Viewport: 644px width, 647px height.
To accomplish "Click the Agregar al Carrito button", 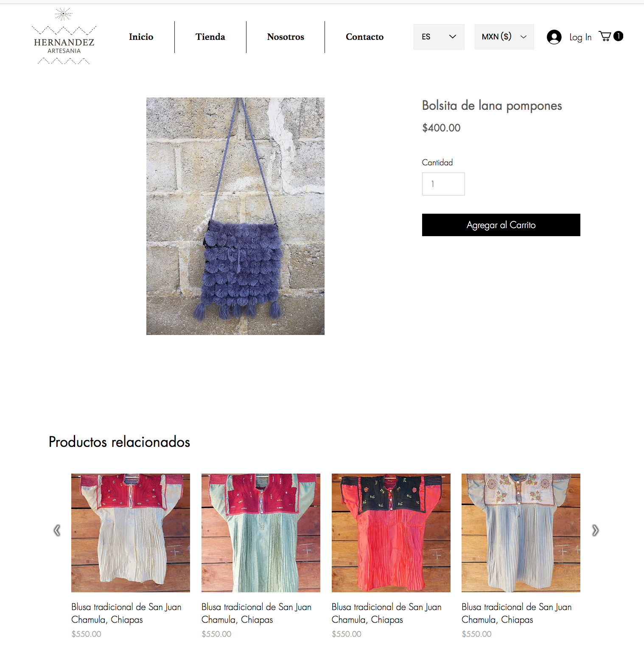I will 501,225.
